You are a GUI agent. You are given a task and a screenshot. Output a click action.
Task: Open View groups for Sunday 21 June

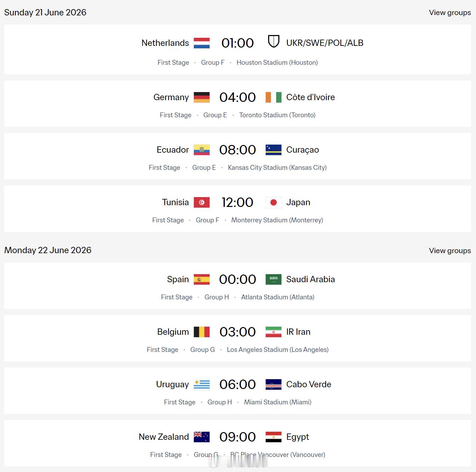[450, 13]
